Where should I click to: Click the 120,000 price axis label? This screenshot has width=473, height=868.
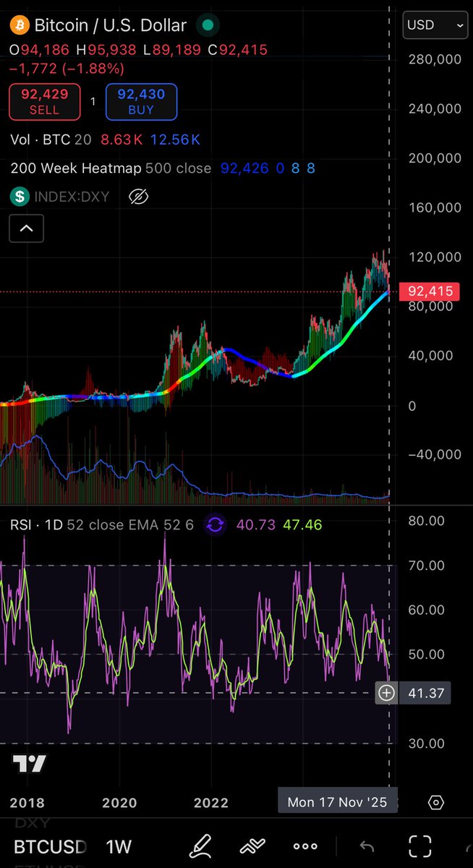435,257
